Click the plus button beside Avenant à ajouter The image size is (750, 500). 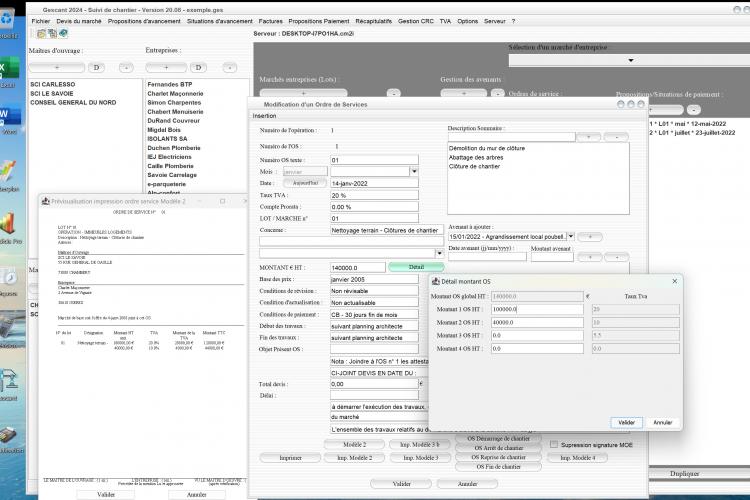tap(590, 237)
